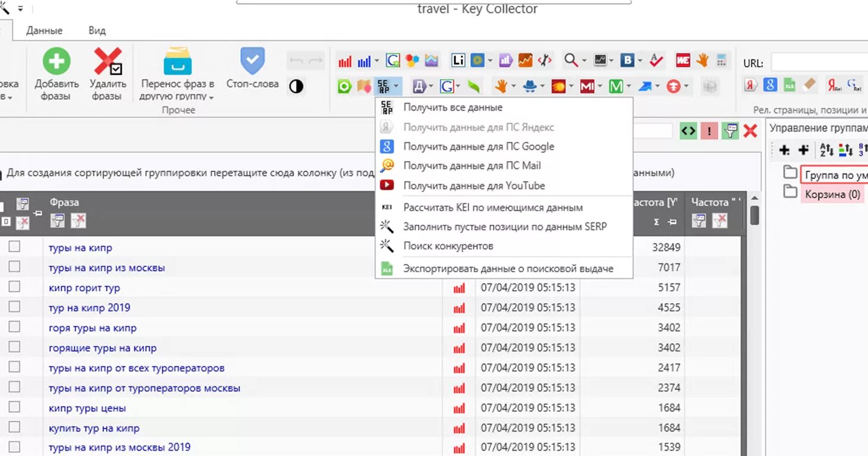The image size is (868, 456).
Task: Click the red X clear-filter icon
Action: 750,131
